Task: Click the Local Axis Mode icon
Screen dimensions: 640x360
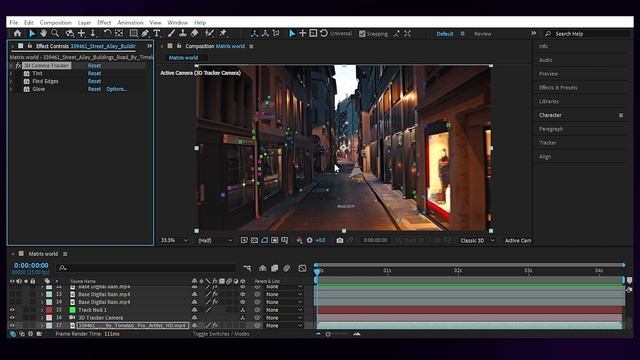Action: 254,33
